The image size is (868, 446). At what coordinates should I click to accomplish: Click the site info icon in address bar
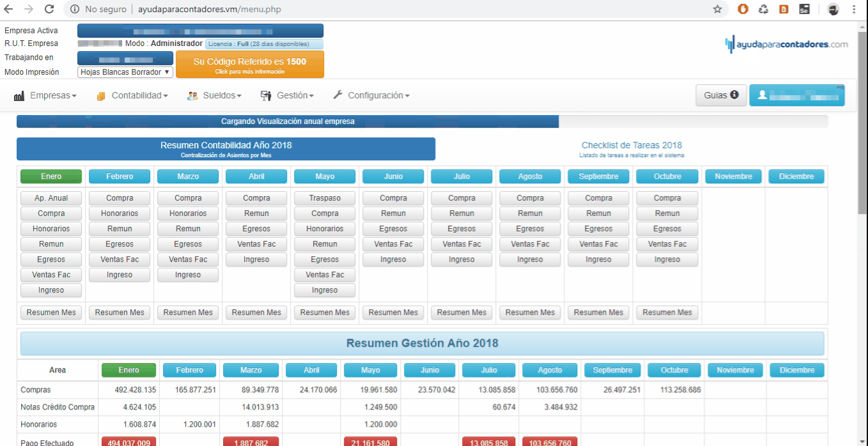[75, 9]
